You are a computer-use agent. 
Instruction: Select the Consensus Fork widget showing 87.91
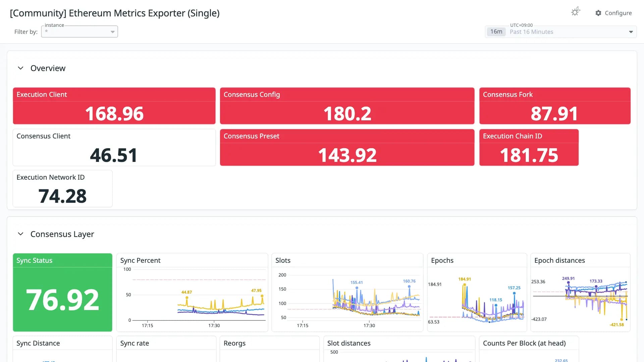point(555,106)
